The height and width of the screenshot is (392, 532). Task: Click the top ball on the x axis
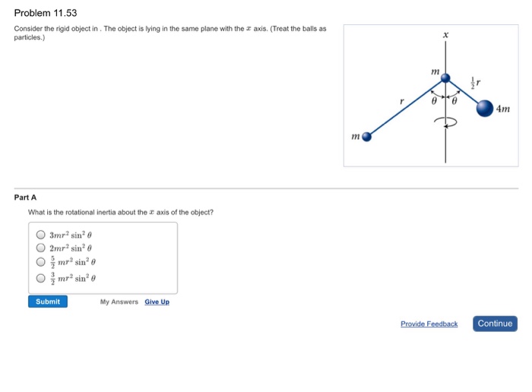coord(446,77)
